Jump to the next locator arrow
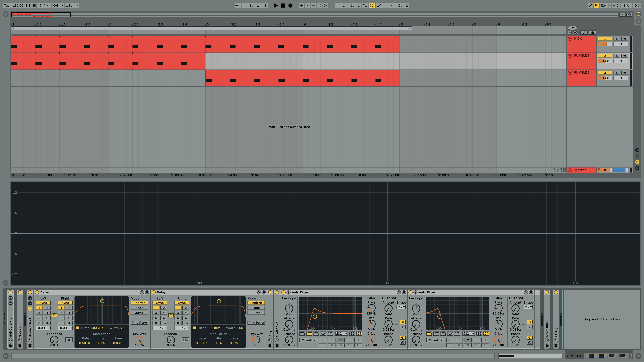The width and height of the screenshot is (644, 362). 575,32
